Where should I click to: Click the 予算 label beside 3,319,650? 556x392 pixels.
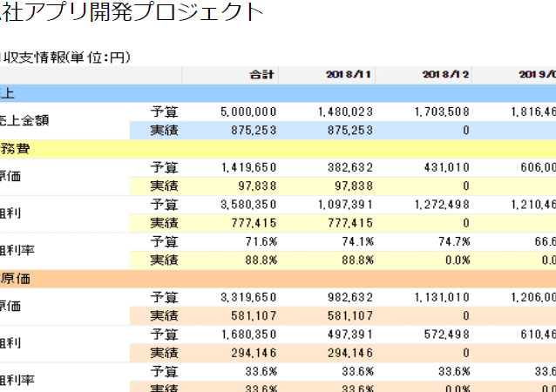[x=164, y=297]
